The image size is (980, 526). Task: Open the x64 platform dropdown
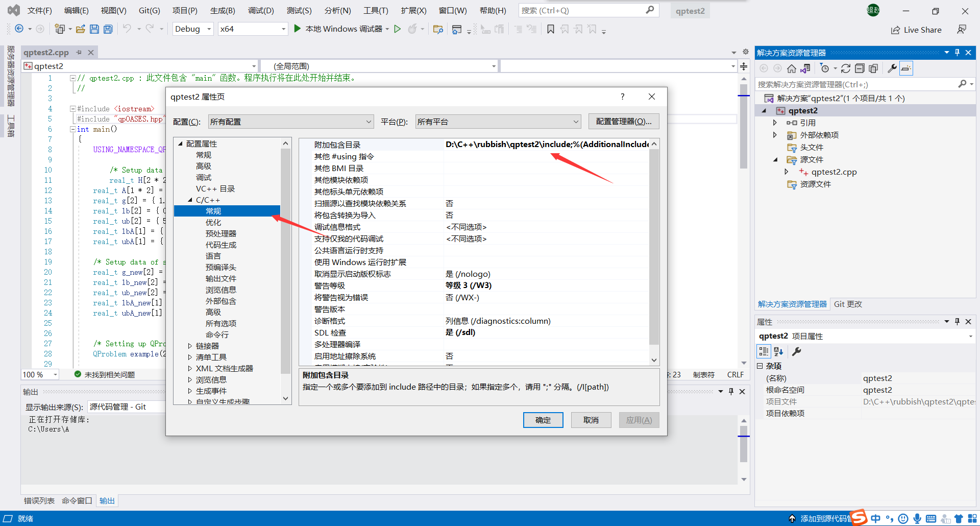tap(253, 29)
